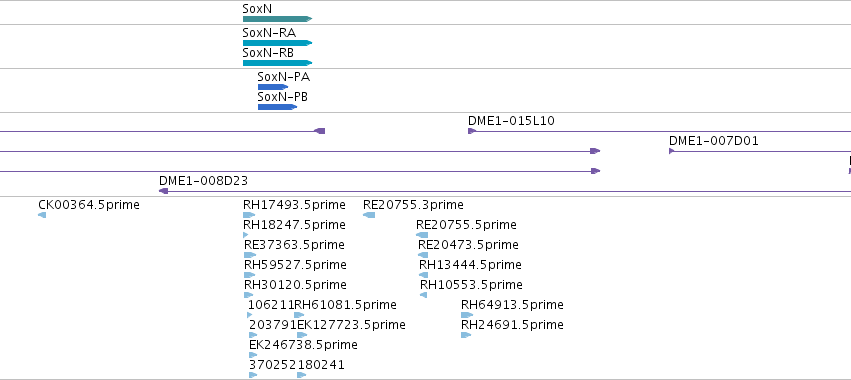This screenshot has width=851, height=380.
Task: Select the SoxN-PB protein bar
Action: [277, 107]
